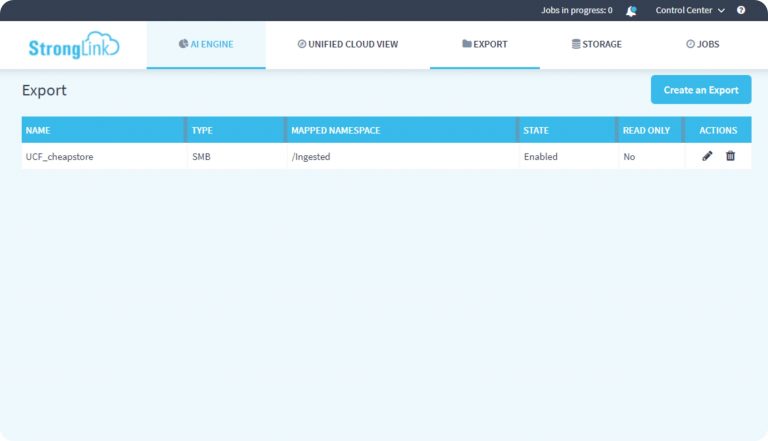
Task: Click the /Ingested namespace cell
Action: (310, 157)
